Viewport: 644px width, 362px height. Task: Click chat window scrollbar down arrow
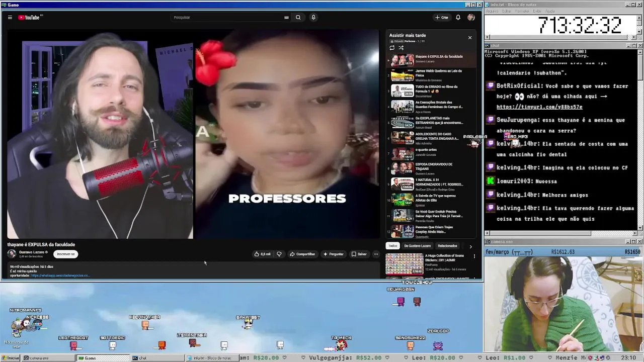coord(640,228)
